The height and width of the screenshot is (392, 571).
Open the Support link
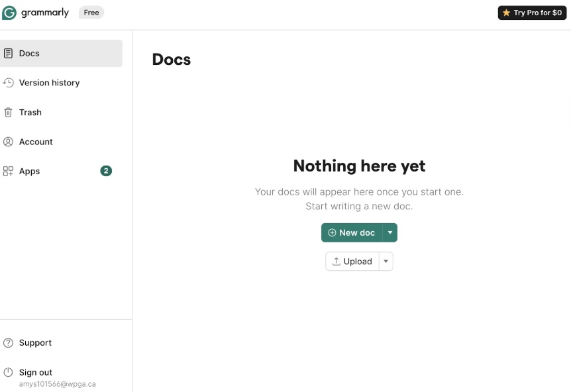click(x=35, y=343)
